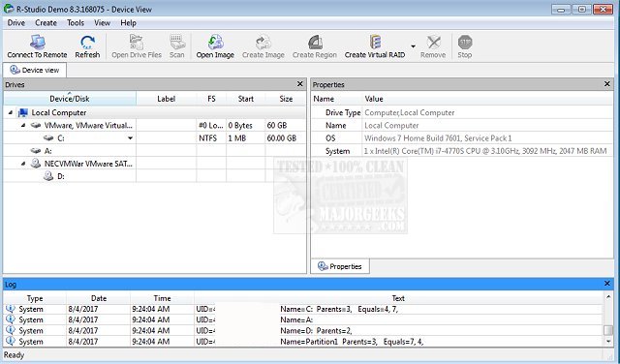
Task: Open the Tools menu
Action: click(x=76, y=23)
